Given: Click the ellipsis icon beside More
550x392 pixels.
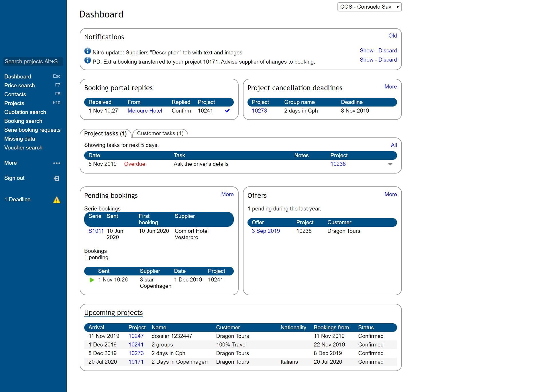Looking at the screenshot, I should coord(56,163).
